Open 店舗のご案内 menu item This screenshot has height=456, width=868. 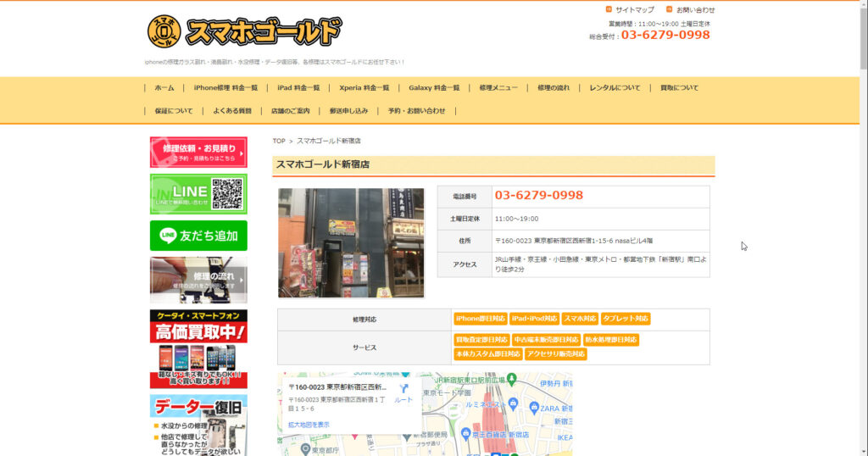tap(290, 111)
